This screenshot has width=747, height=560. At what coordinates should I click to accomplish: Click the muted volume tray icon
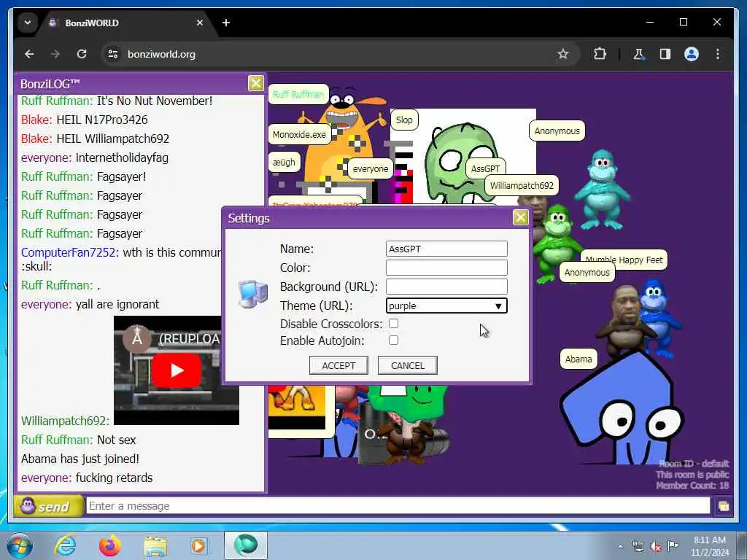[x=656, y=546]
